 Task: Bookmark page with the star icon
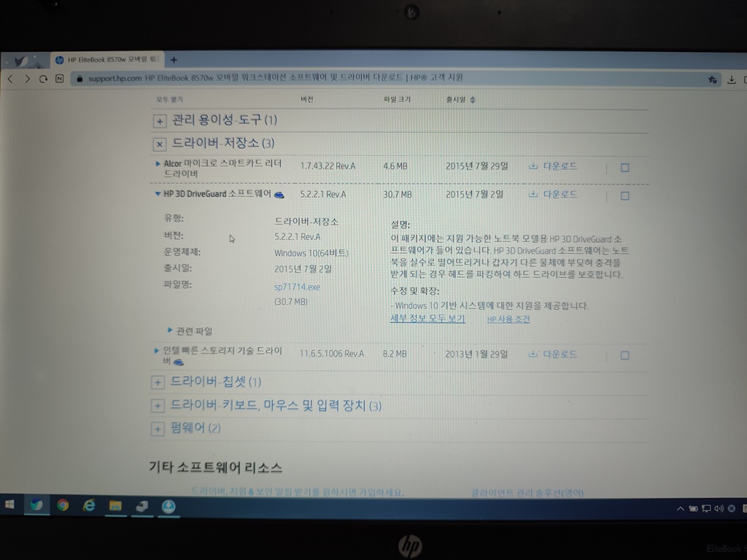[x=712, y=79]
